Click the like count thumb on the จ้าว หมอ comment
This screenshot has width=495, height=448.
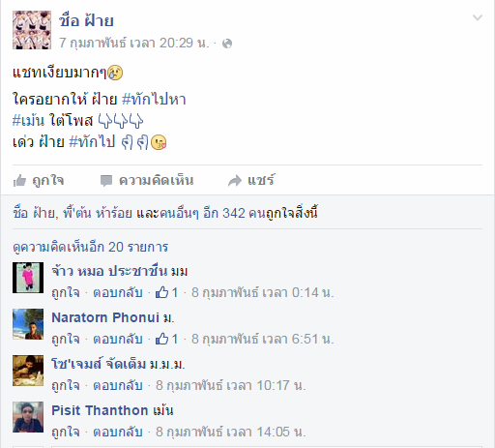(x=161, y=292)
